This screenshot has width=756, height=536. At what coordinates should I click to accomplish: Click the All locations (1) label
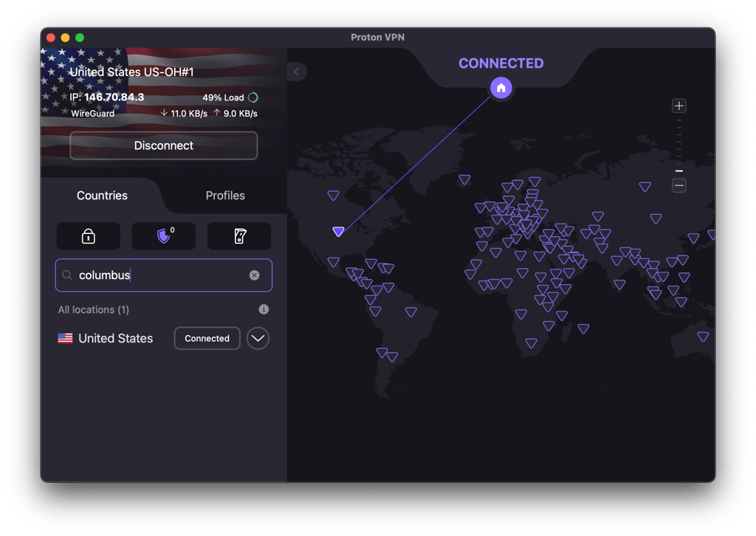(94, 309)
